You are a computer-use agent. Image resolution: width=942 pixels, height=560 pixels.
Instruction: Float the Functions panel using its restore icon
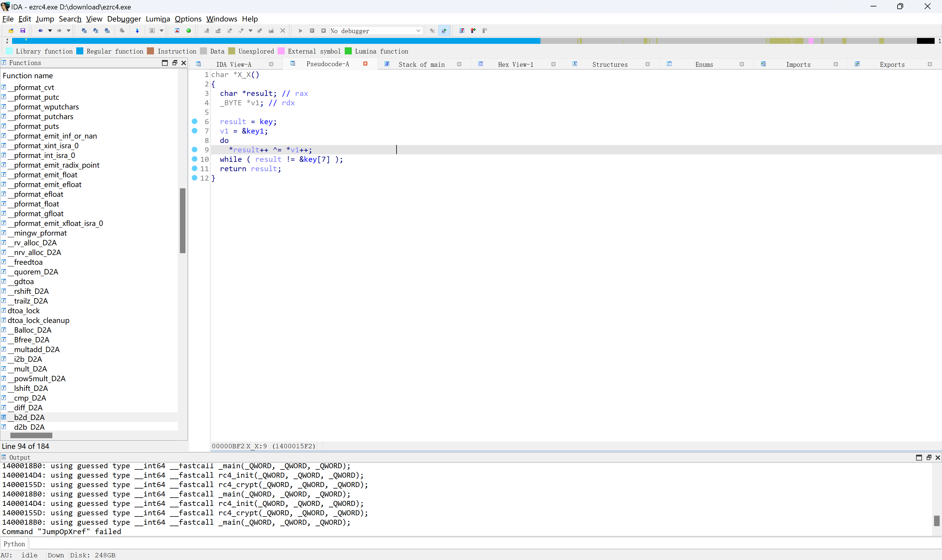coord(175,63)
